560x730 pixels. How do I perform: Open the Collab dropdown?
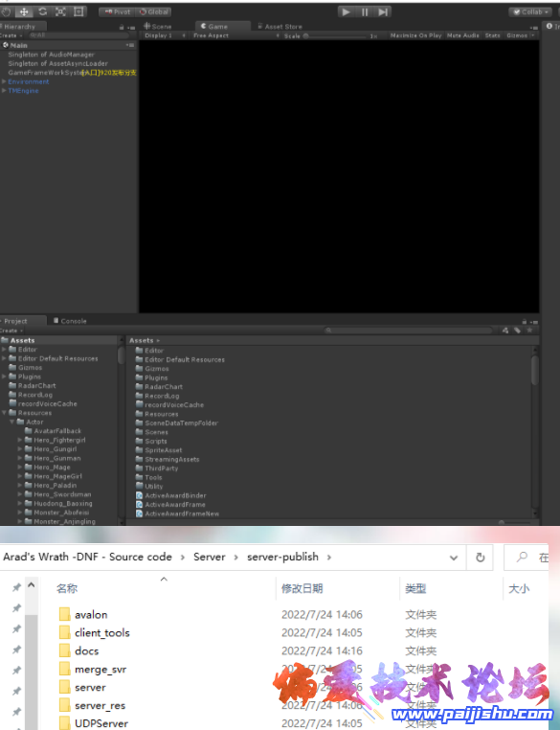pos(529,12)
